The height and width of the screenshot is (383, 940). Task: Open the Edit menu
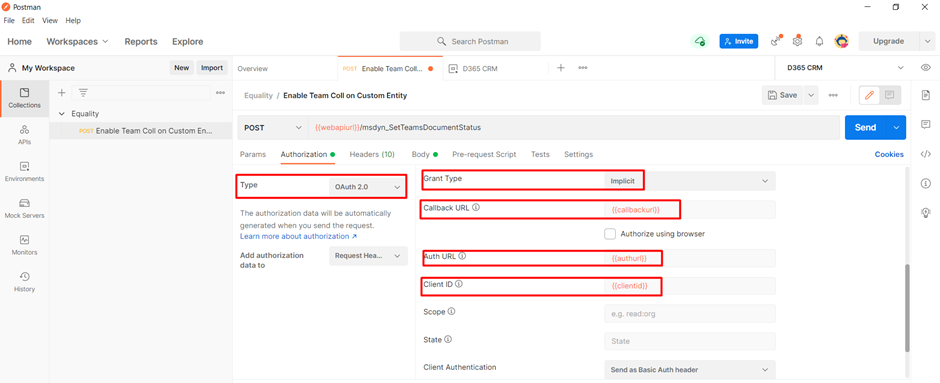pyautogui.click(x=28, y=20)
